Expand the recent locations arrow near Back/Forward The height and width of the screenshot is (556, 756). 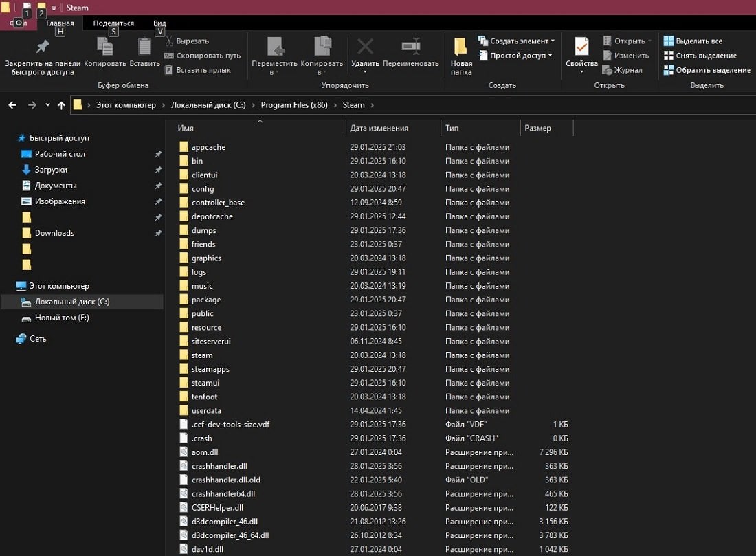point(47,104)
